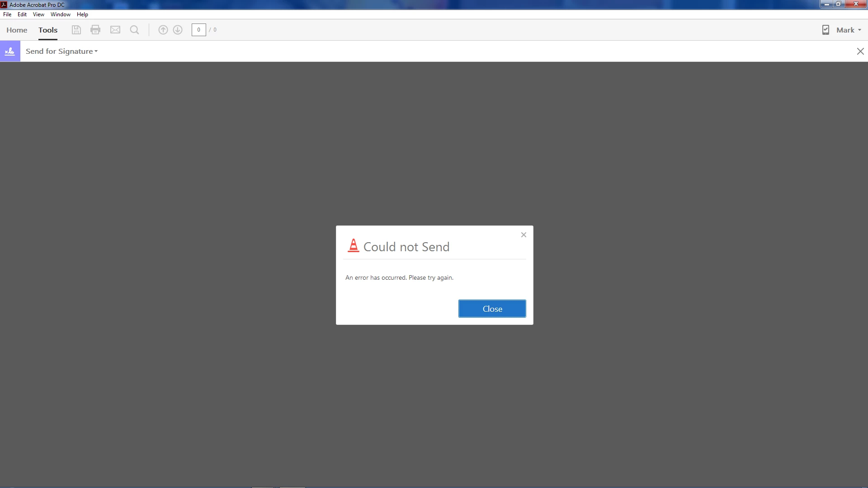Screen dimensions: 868x488
Task: Open the File menu
Action: coord(7,14)
